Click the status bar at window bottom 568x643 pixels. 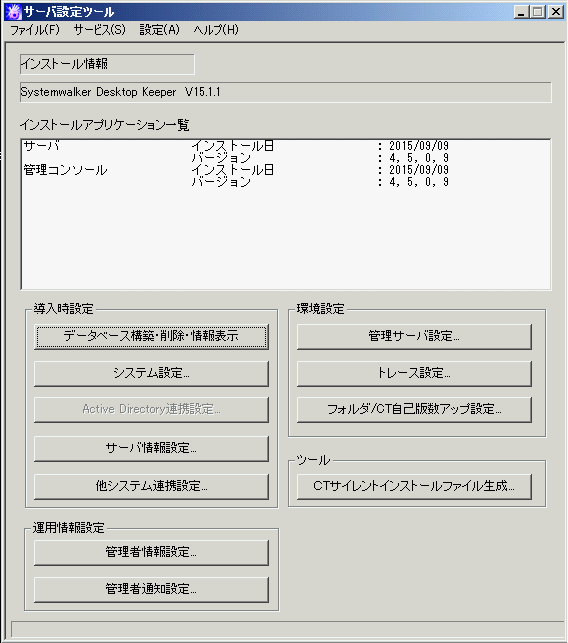click(x=287, y=629)
